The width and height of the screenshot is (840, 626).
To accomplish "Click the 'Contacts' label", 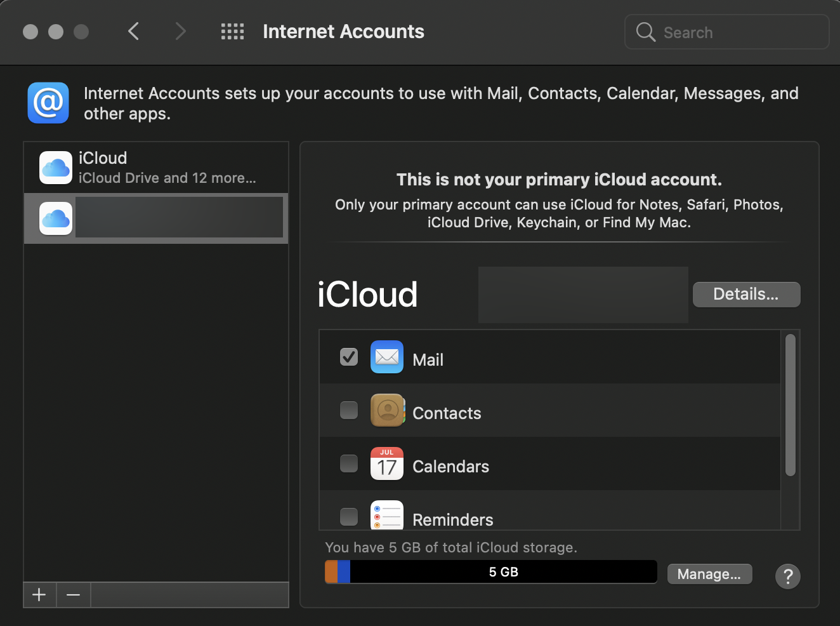I will [x=447, y=413].
